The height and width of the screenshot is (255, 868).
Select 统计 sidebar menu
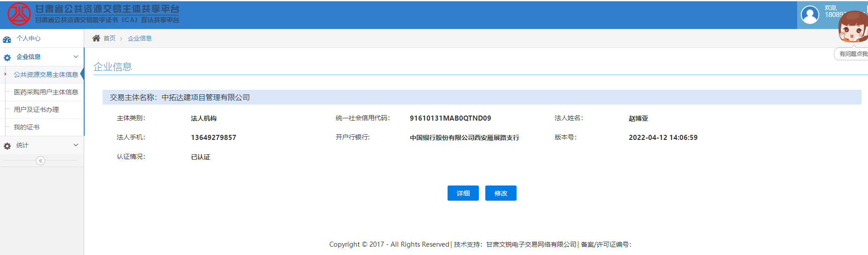tap(23, 145)
